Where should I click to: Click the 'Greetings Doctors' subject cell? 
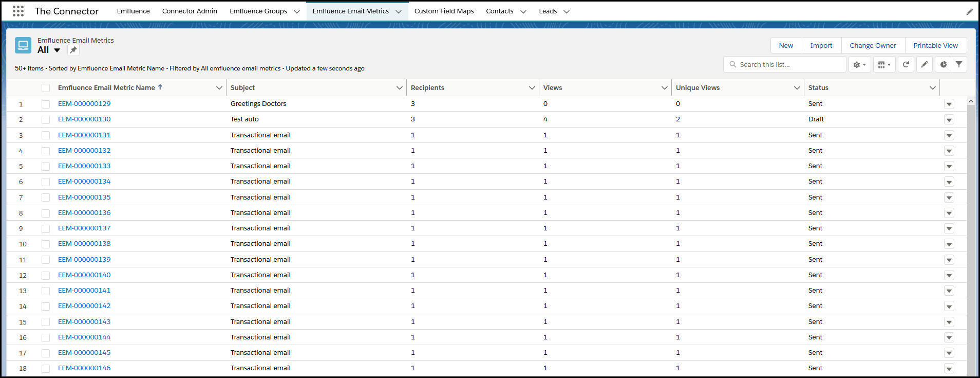258,103
